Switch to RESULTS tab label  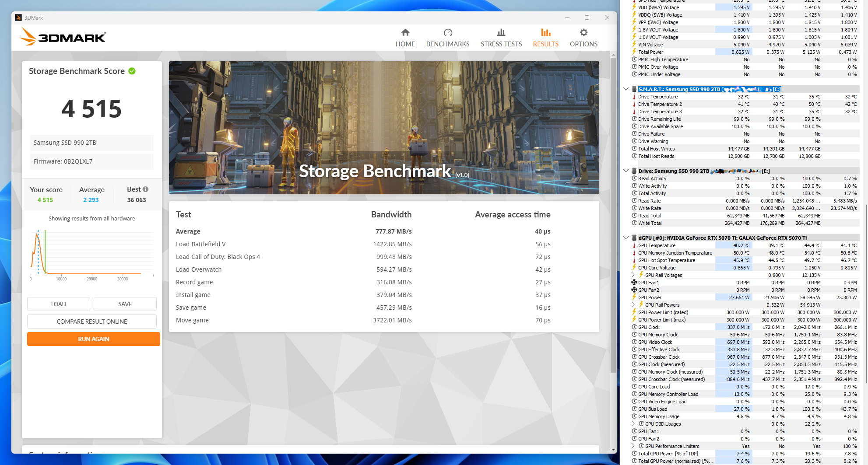[546, 44]
